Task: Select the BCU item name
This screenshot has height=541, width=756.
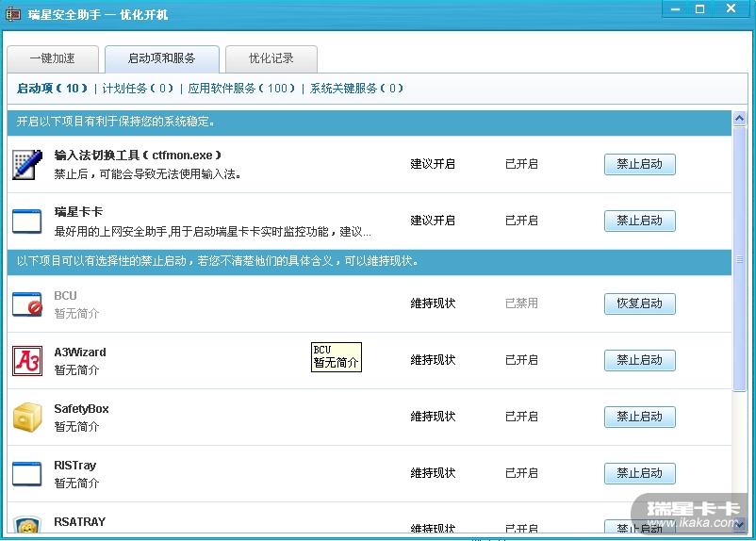Action: tap(65, 296)
